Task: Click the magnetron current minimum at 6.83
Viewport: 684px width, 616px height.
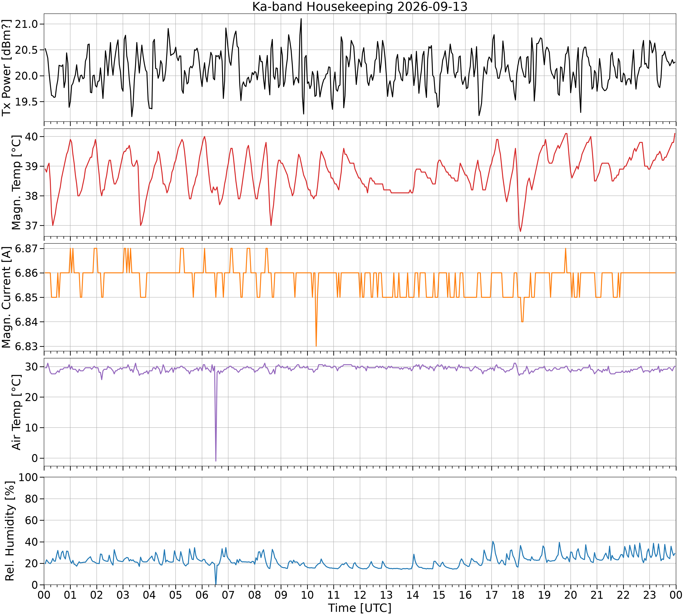Action: (x=316, y=346)
